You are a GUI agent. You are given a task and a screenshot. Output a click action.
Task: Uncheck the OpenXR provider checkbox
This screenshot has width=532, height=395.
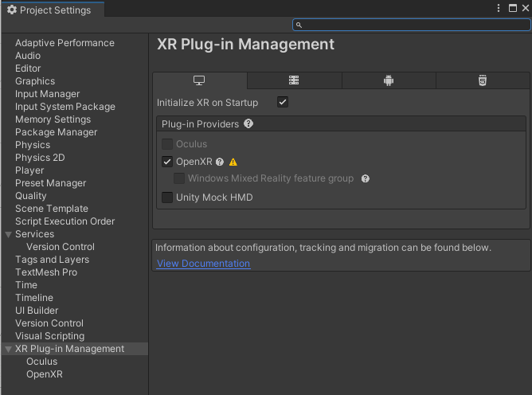[x=167, y=162]
